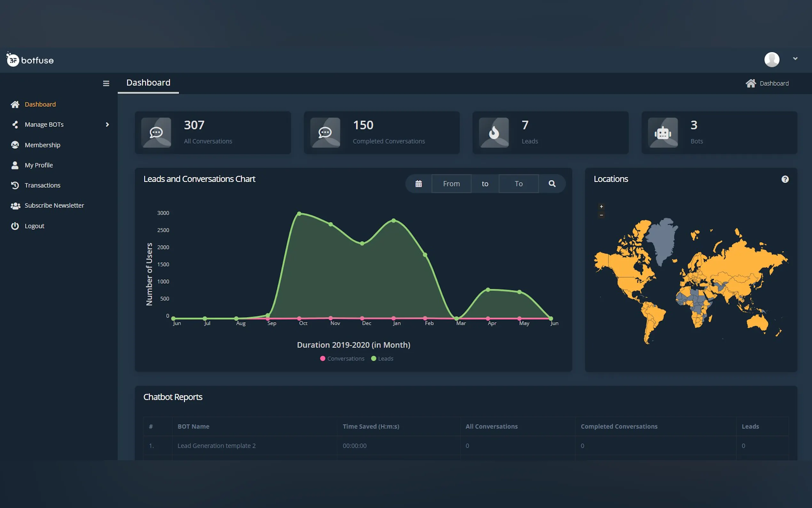Image resolution: width=812 pixels, height=508 pixels.
Task: Expand the account dropdown chevron
Action: [x=795, y=59]
